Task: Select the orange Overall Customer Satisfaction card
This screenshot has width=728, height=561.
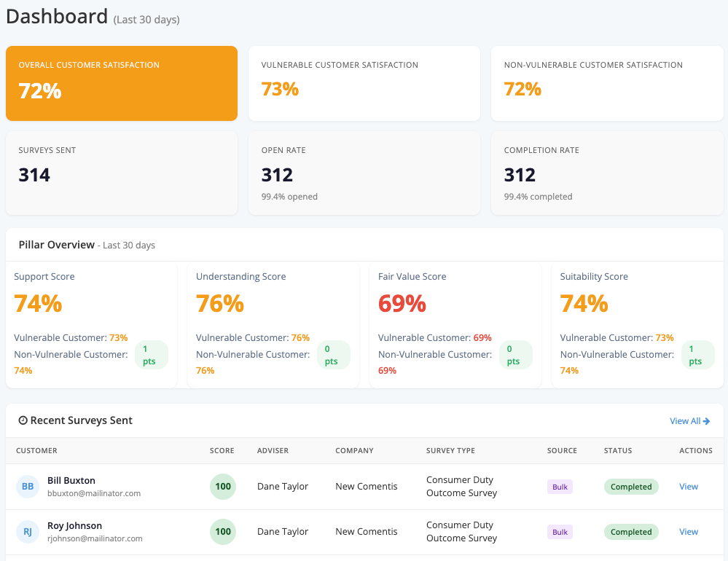Action: point(122,83)
